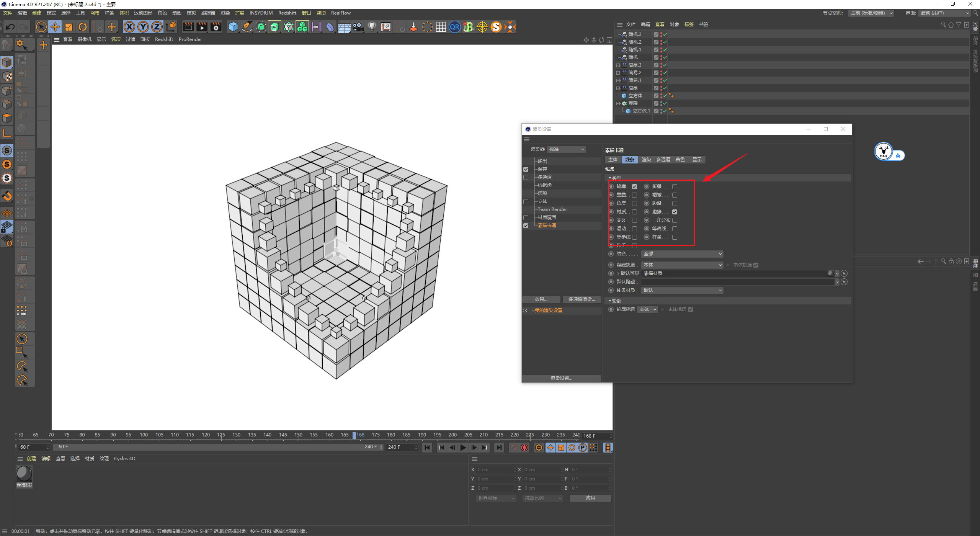Open the Cube primitive object icon
This screenshot has width=980, height=536.
click(x=233, y=27)
